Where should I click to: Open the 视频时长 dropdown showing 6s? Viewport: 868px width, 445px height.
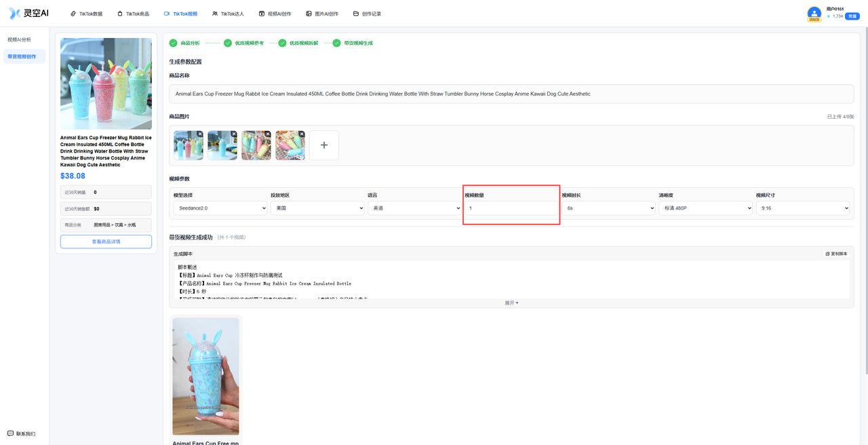[608, 208]
